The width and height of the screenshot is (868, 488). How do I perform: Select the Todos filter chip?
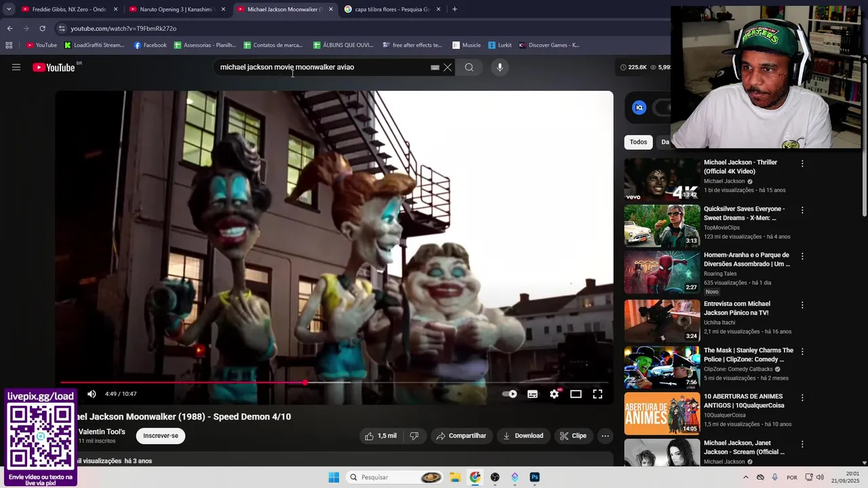638,142
